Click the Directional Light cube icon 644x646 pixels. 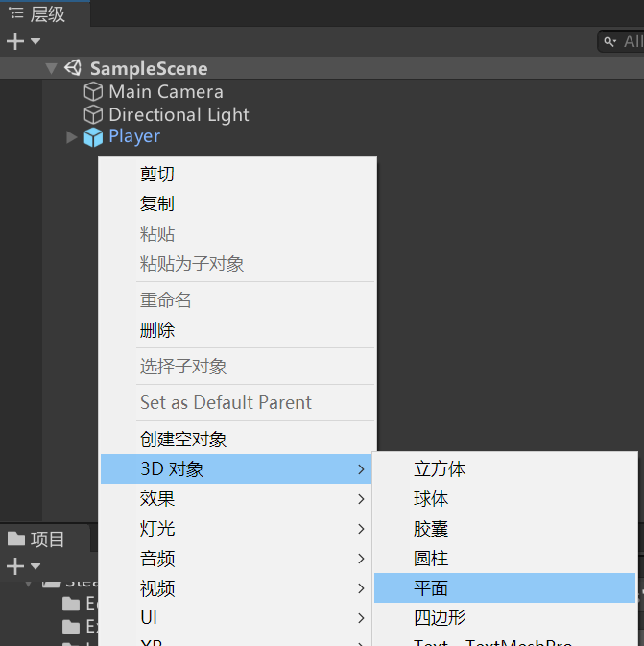[93, 114]
